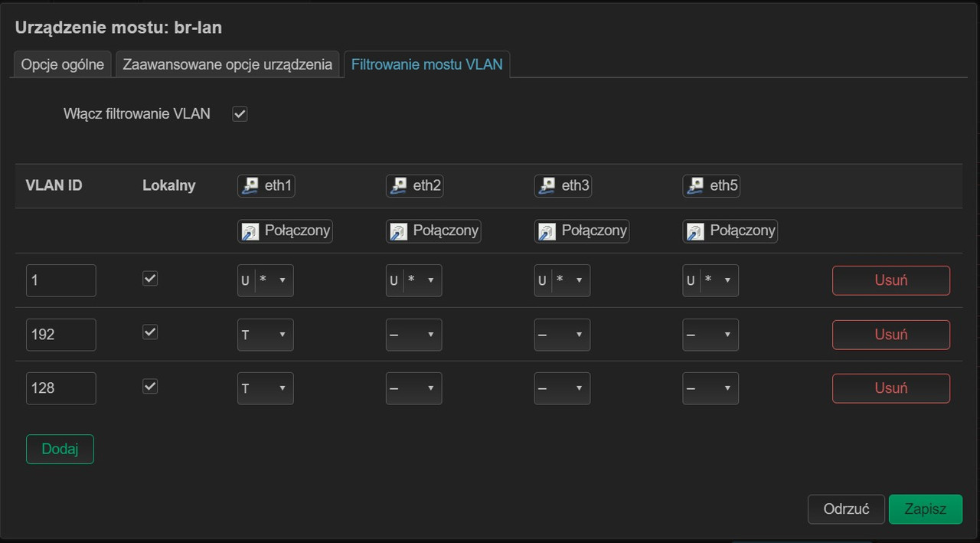Screen dimensions: 980x543
Task: Open eth3 dropdown for VLAN 192
Action: [563, 335]
